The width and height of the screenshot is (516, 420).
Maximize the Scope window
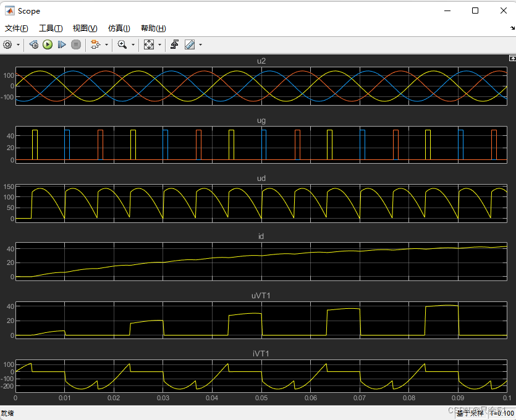475,10
